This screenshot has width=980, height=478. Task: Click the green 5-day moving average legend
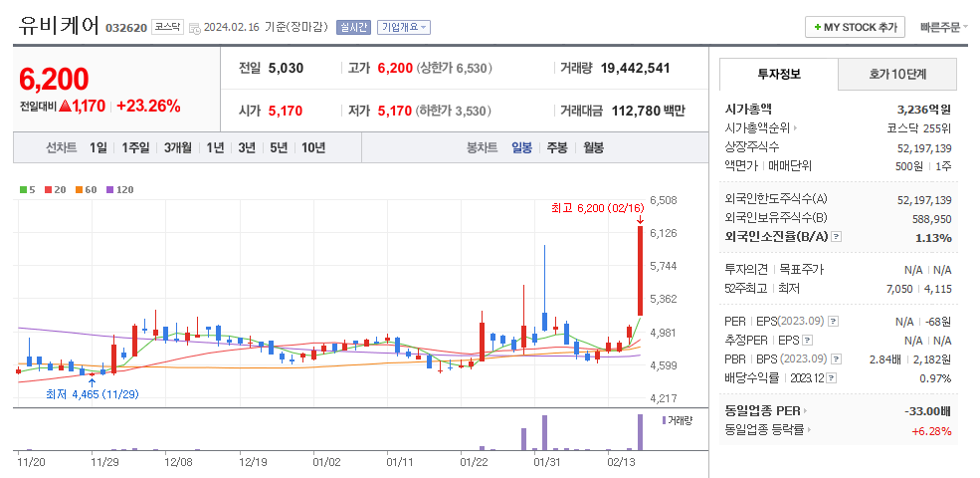pyautogui.click(x=28, y=189)
